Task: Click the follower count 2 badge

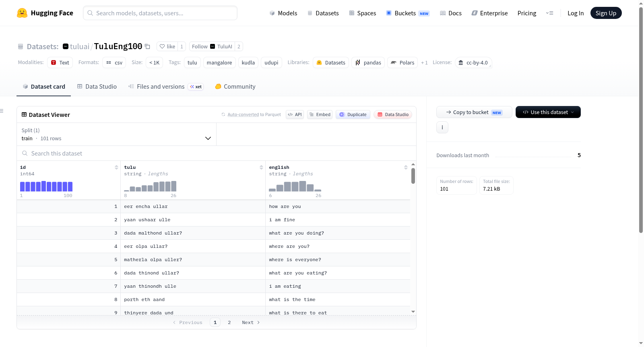Action: coord(239,46)
